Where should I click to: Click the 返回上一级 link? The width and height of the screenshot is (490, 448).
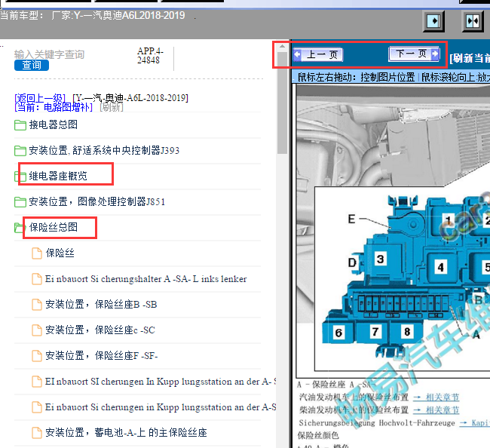click(40, 98)
